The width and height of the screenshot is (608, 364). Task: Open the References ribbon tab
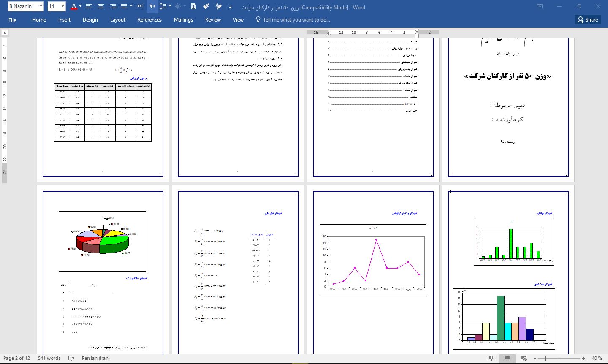[x=149, y=20]
